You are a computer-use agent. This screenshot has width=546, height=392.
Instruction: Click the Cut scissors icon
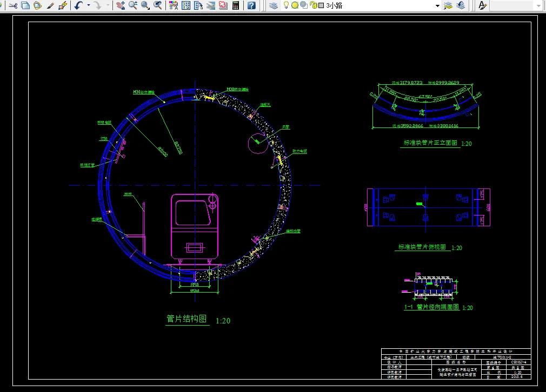pos(13,5)
